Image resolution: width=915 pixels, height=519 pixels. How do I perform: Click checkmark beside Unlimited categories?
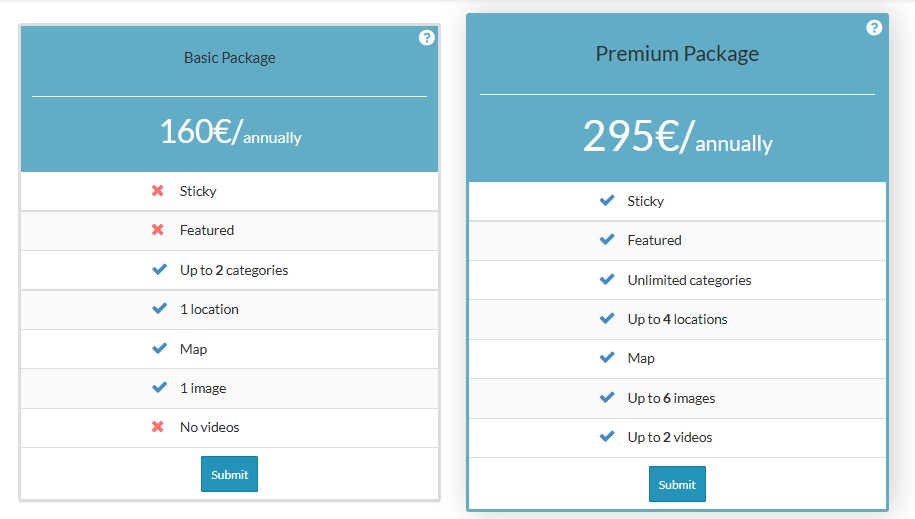click(606, 280)
